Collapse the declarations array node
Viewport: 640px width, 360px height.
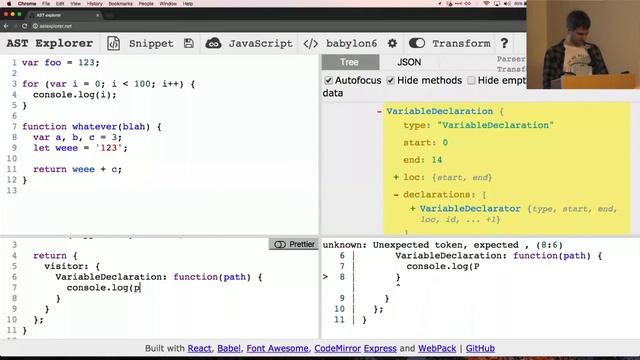[x=396, y=195]
